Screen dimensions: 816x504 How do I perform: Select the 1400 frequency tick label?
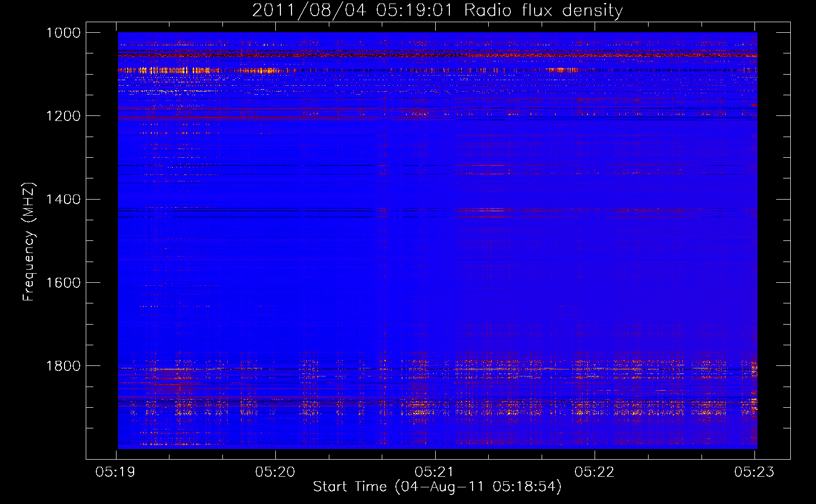pos(64,199)
